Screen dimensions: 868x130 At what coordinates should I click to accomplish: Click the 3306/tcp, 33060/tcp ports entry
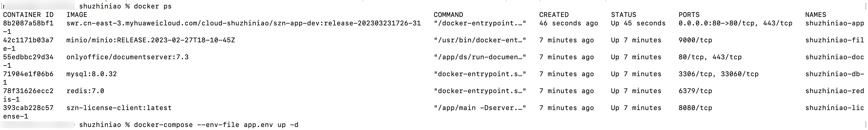click(718, 74)
